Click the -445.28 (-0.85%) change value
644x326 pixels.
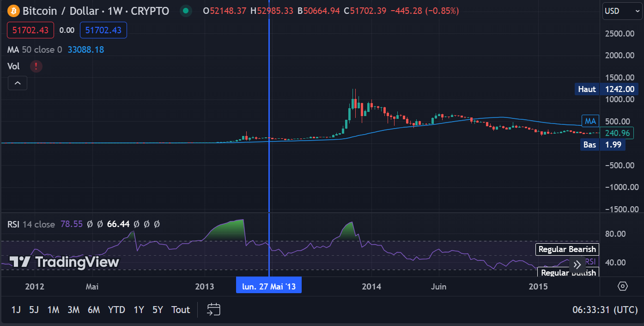(425, 11)
